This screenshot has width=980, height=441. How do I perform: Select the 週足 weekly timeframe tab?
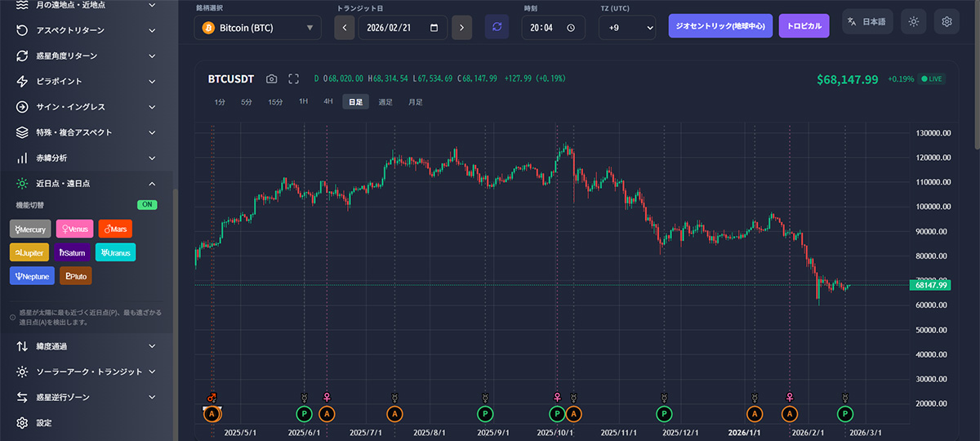pos(385,102)
